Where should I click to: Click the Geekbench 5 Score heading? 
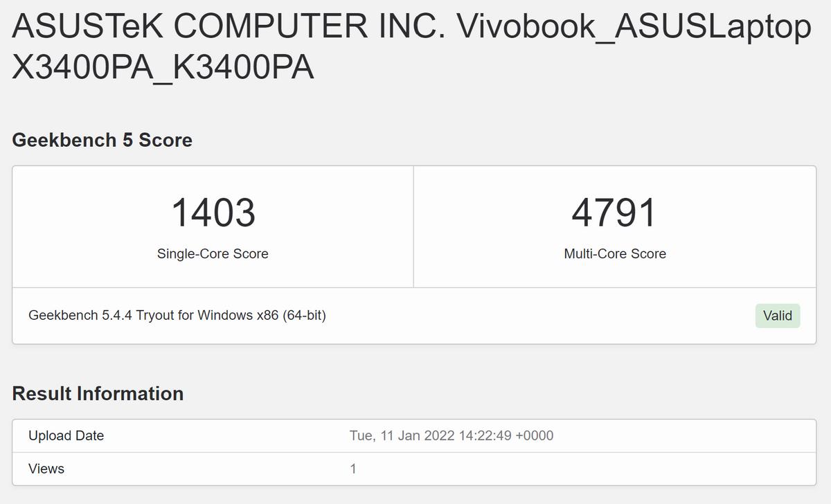[x=102, y=140]
